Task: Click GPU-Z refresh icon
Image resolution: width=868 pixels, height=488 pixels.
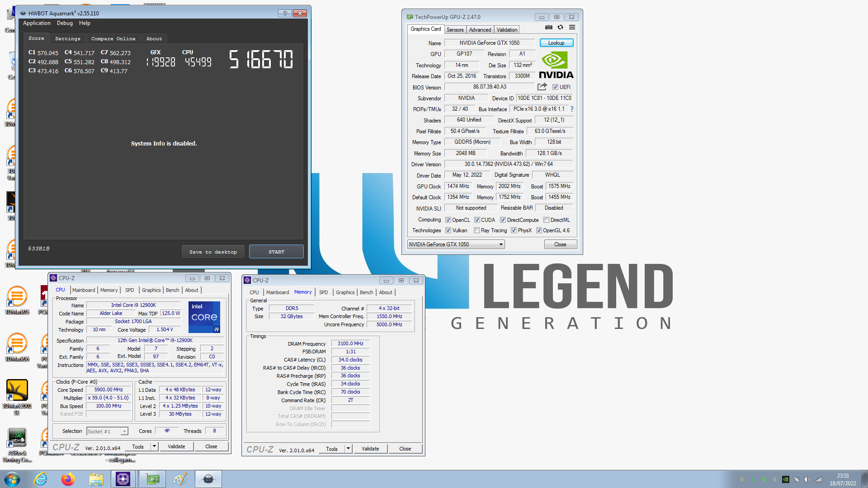Action: tap(560, 28)
